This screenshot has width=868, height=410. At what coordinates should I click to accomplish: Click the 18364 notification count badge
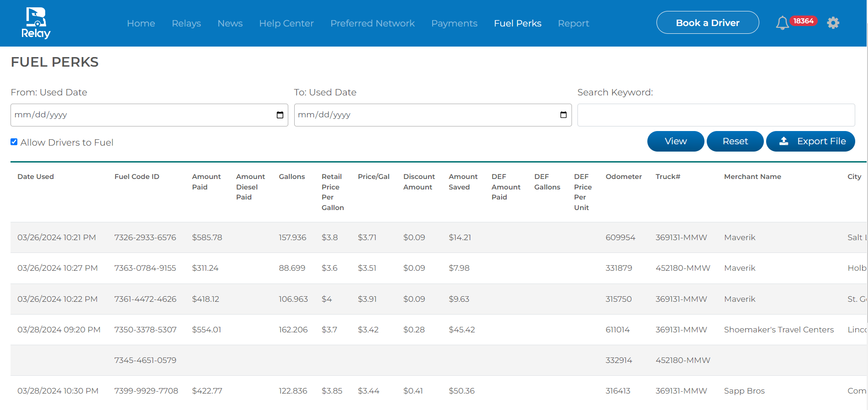point(803,21)
